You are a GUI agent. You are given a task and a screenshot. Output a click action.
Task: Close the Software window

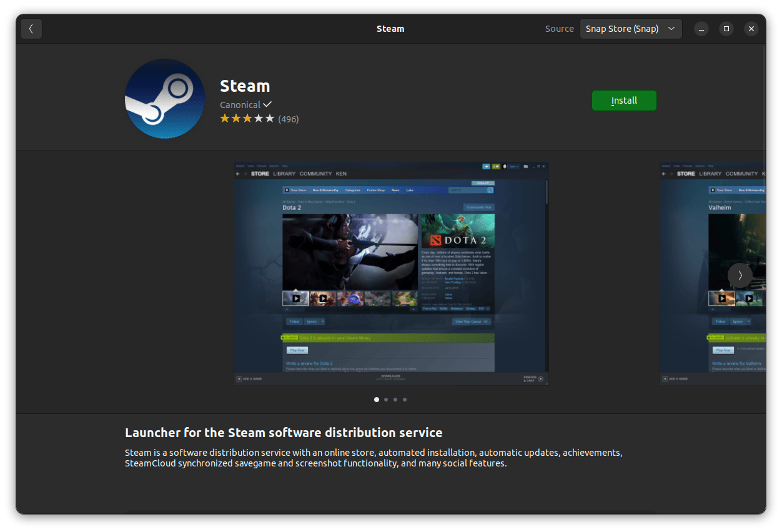[x=751, y=29]
